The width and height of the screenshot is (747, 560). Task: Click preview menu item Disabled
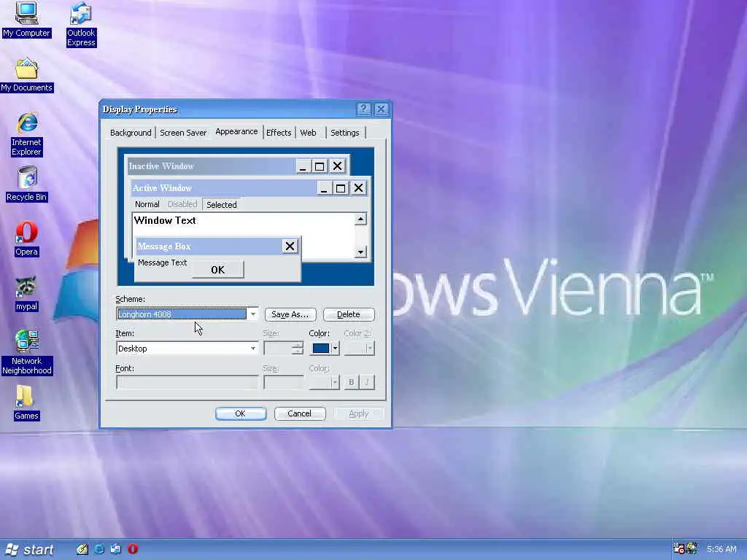click(182, 204)
